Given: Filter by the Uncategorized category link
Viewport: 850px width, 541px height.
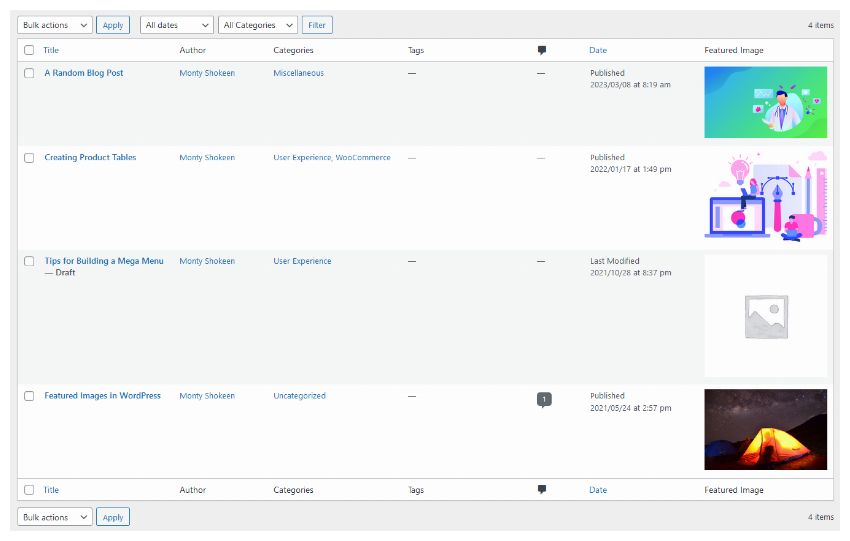Looking at the screenshot, I should click(x=300, y=396).
